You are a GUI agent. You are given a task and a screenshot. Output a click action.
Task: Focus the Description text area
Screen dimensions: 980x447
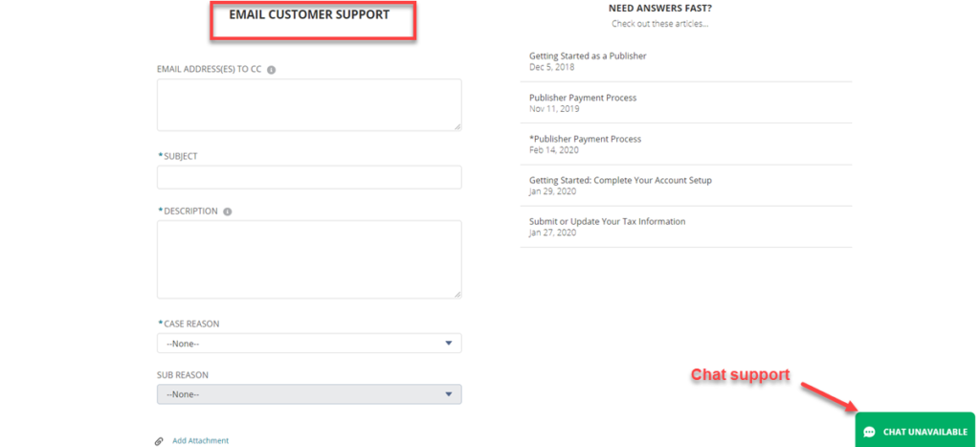click(309, 259)
